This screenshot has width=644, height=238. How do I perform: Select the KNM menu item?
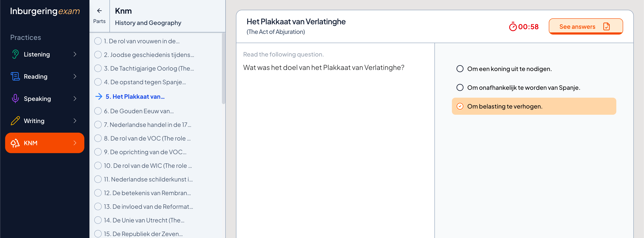[45, 143]
